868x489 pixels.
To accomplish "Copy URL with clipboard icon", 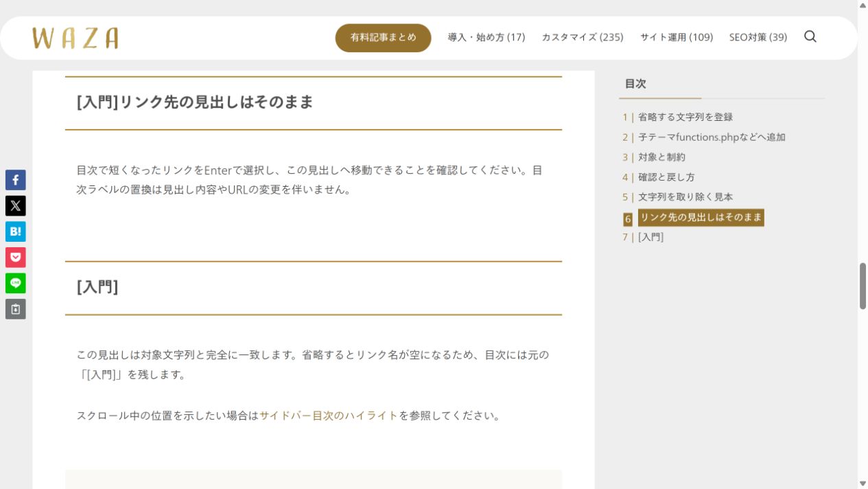I will pyautogui.click(x=16, y=309).
